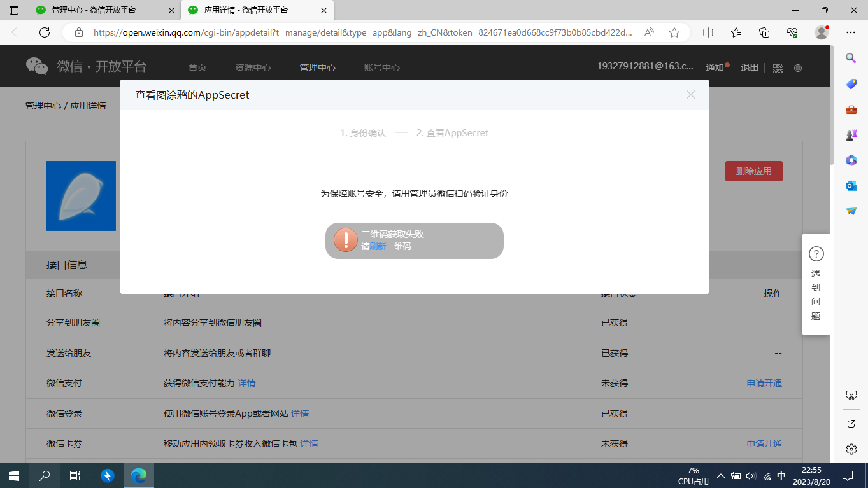Screen dimensions: 868x488
Task: Open the Games chess icon in the sidebar
Action: point(851,135)
